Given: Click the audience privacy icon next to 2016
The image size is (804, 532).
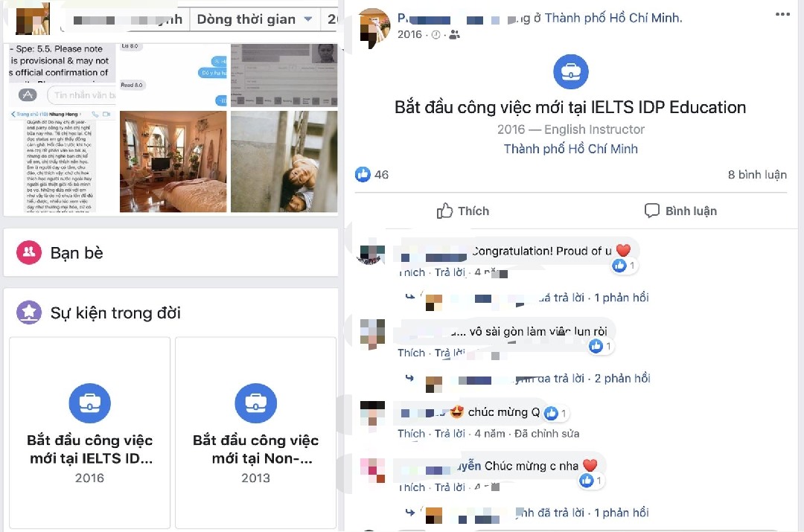Looking at the screenshot, I should [454, 35].
